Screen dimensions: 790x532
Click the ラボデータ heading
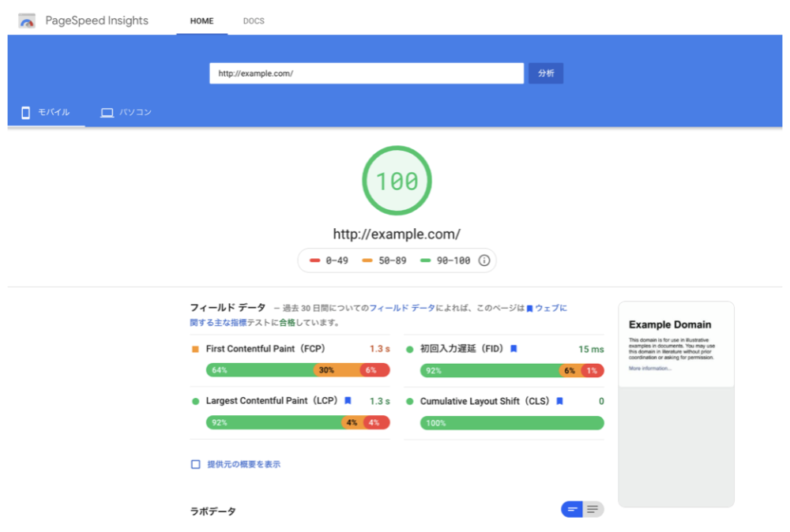click(213, 511)
